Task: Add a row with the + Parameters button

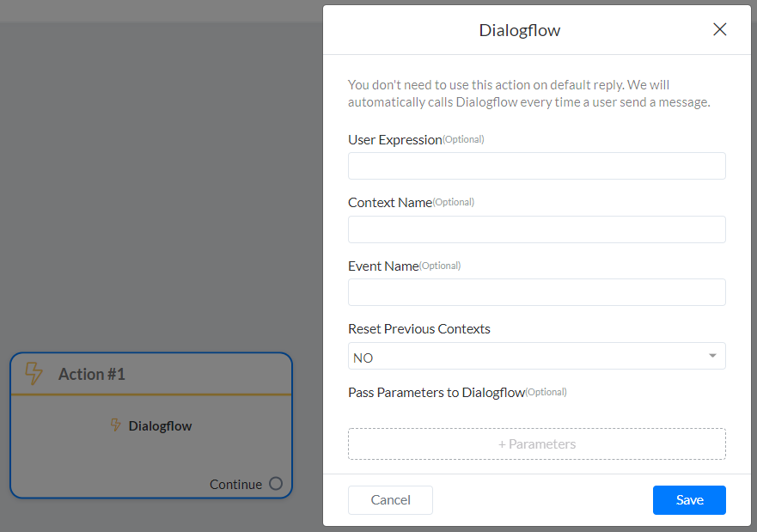Action: click(x=536, y=444)
